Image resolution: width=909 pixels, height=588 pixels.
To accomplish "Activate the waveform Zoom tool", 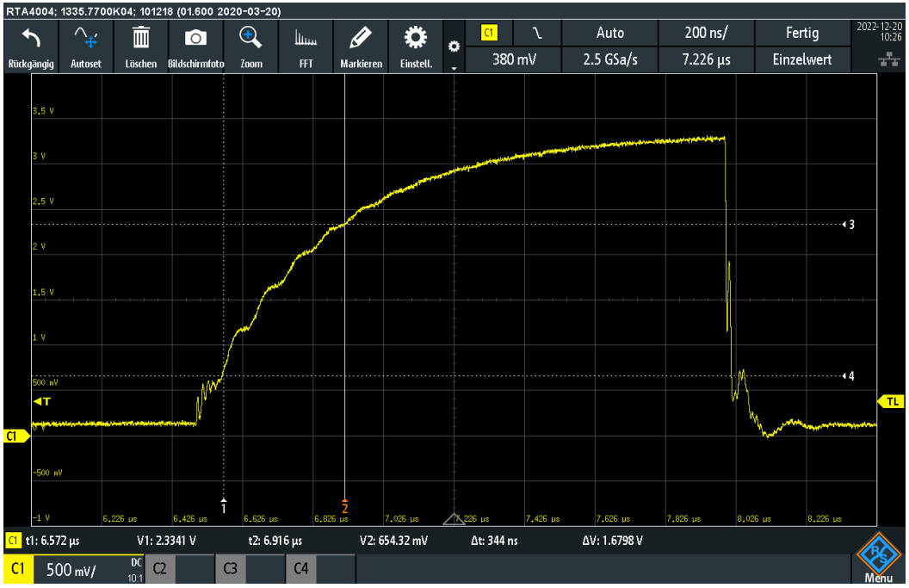I will coord(250,43).
